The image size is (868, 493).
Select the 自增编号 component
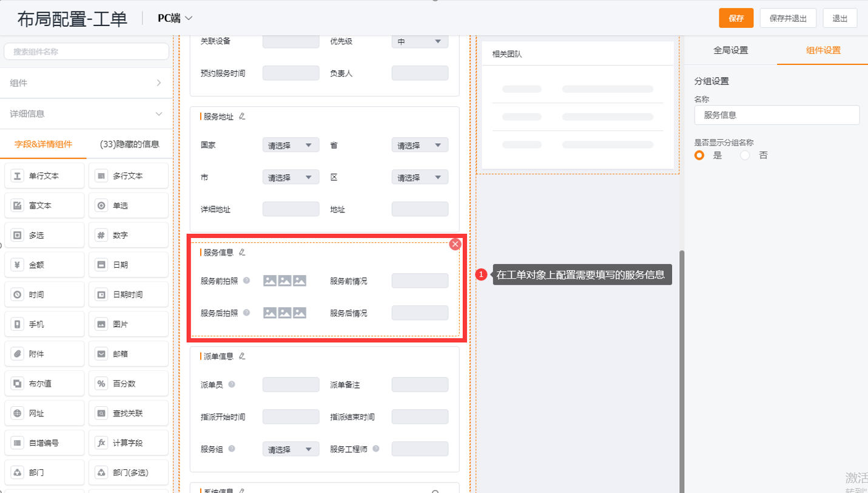pyautogui.click(x=44, y=443)
